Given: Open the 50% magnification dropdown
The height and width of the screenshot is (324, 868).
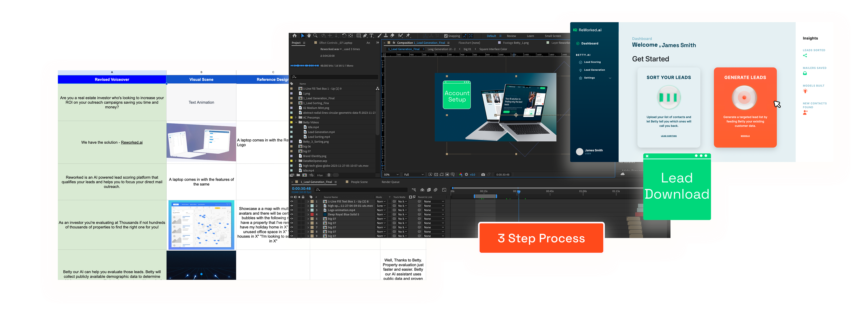Looking at the screenshot, I should click(391, 174).
